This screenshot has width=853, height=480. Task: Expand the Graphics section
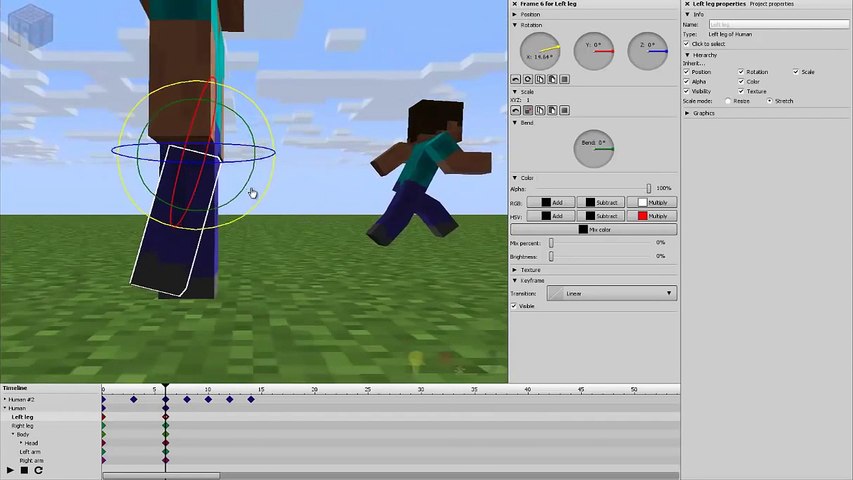(x=688, y=113)
